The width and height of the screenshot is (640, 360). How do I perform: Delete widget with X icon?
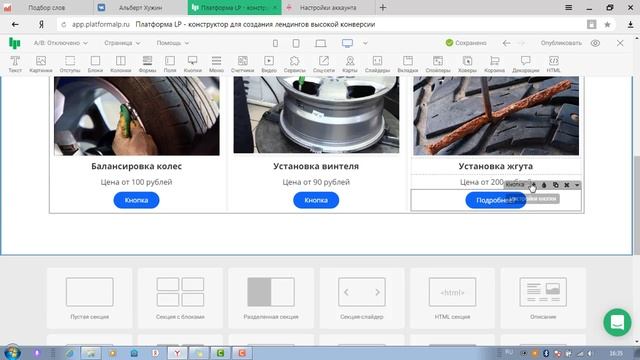[x=567, y=185]
